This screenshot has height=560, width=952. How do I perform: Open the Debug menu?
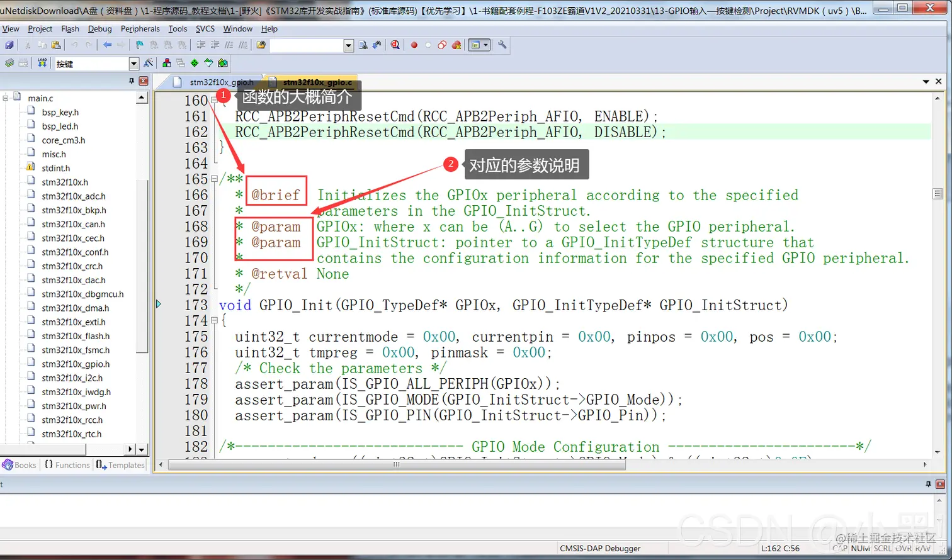(99, 28)
